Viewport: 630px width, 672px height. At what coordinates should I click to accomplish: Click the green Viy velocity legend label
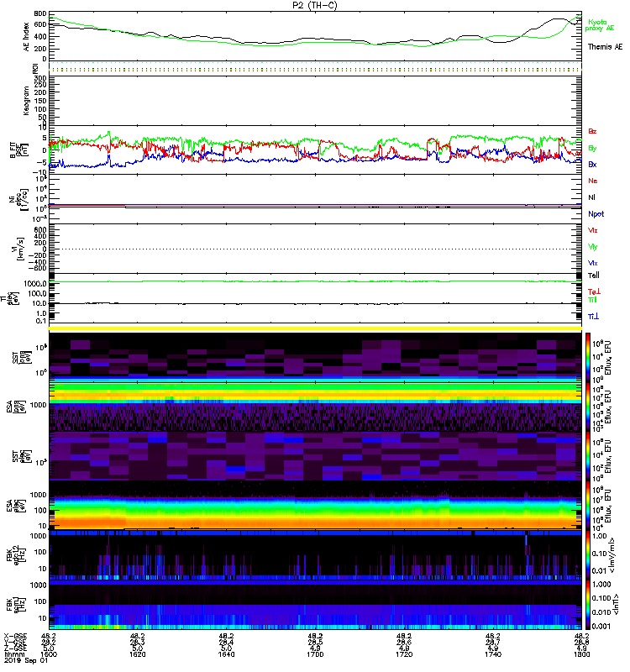tap(592, 247)
